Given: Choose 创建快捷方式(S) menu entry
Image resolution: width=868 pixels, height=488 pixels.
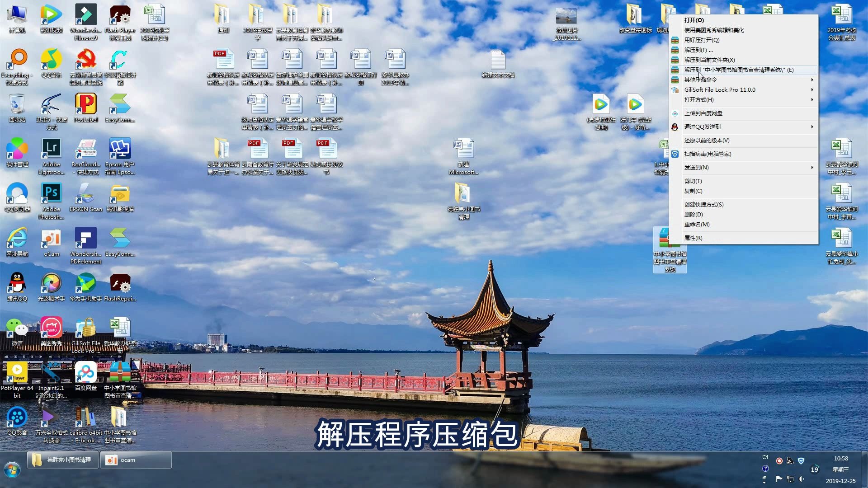Looking at the screenshot, I should tap(744, 205).
